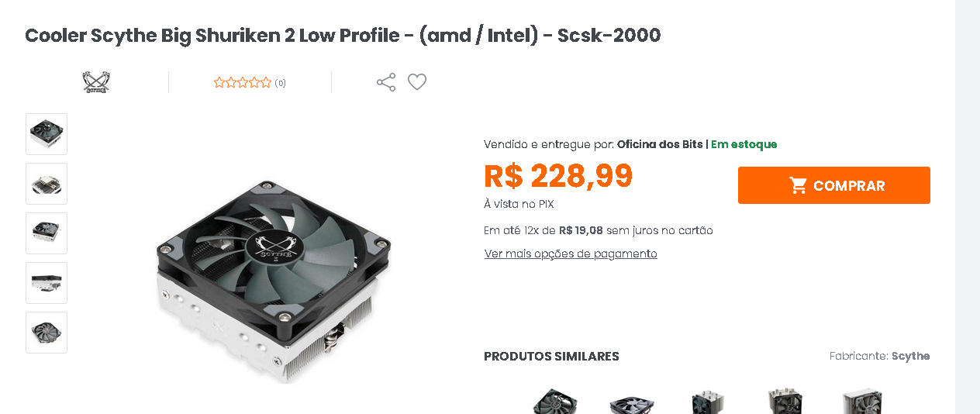Screen dimensions: 980x414
Task: Select fifth thumbnail showing top fan view
Action: [47, 333]
